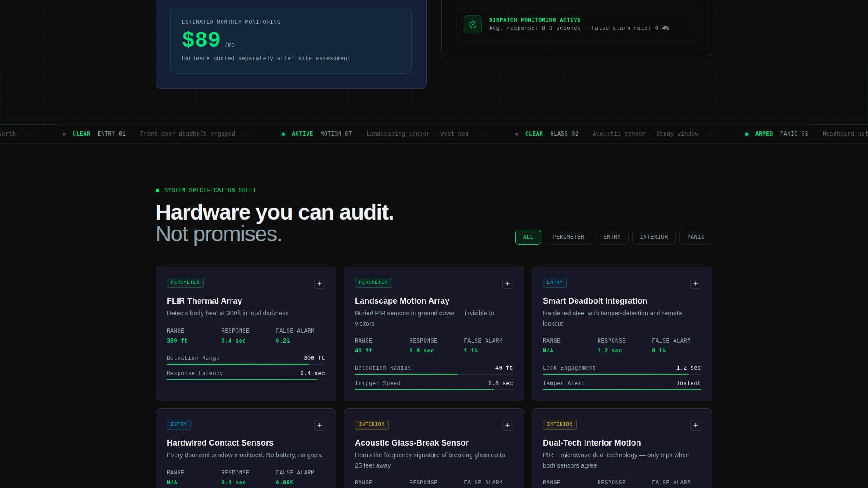Expand the FLIR Thermal Array card
The image size is (868, 488).
tap(319, 283)
